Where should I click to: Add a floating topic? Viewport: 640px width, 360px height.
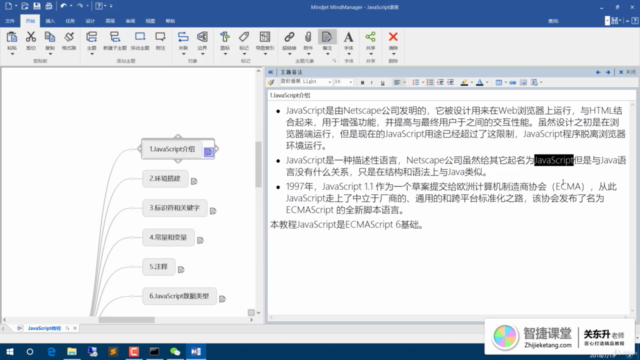140,37
